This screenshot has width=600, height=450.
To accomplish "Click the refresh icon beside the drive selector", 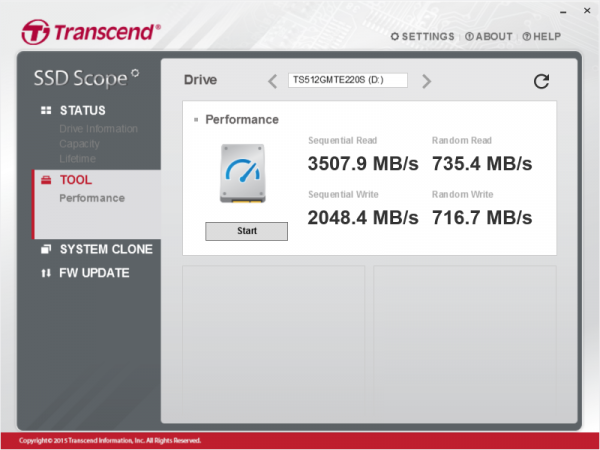I will (x=541, y=81).
